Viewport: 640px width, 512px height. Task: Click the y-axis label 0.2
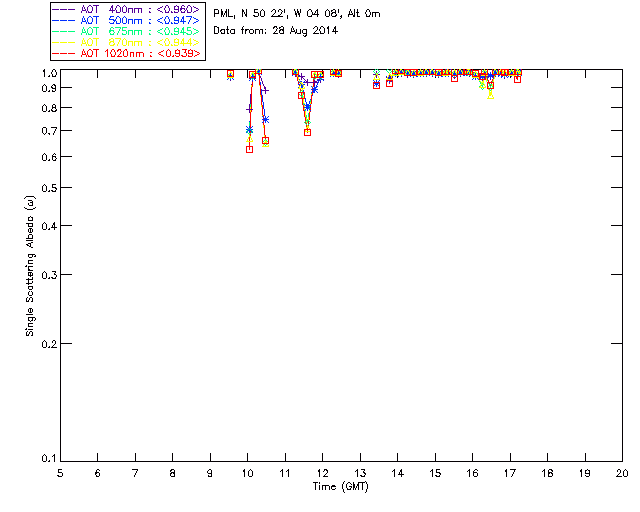pyautogui.click(x=49, y=344)
